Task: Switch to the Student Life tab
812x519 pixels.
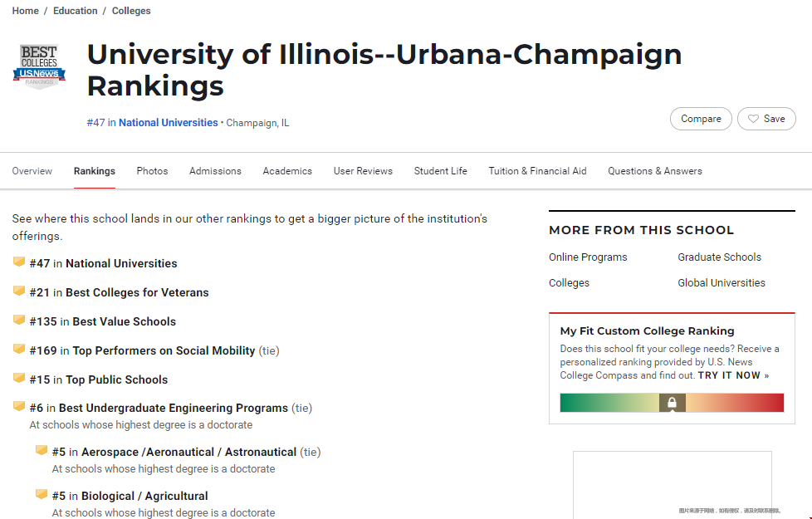Action: pyautogui.click(x=441, y=171)
